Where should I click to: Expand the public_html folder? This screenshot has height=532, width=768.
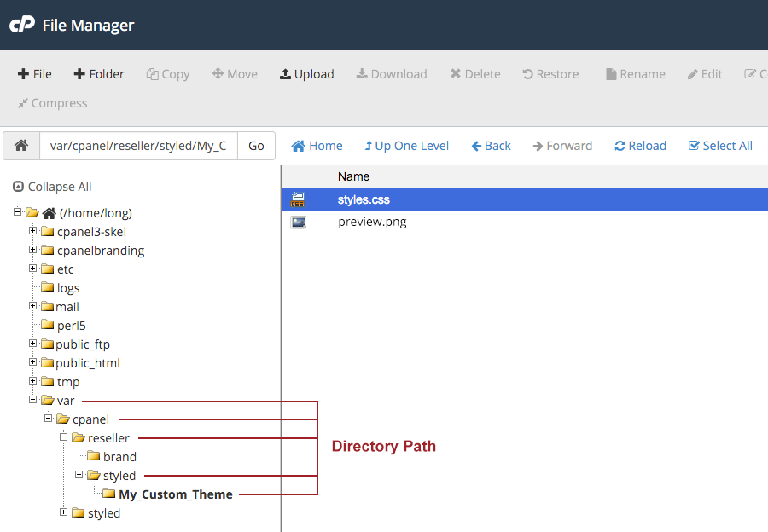[x=33, y=362]
